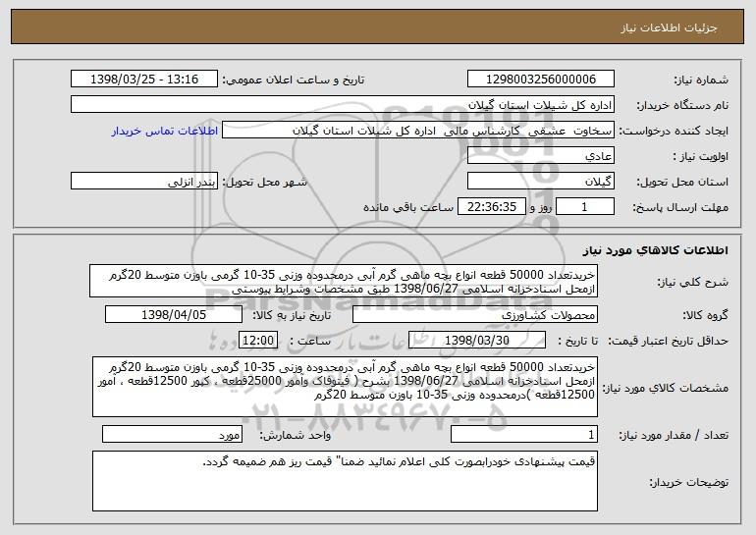Select the remaining days field showing 1
Image resolution: width=756 pixels, height=535 pixels.
[585, 207]
